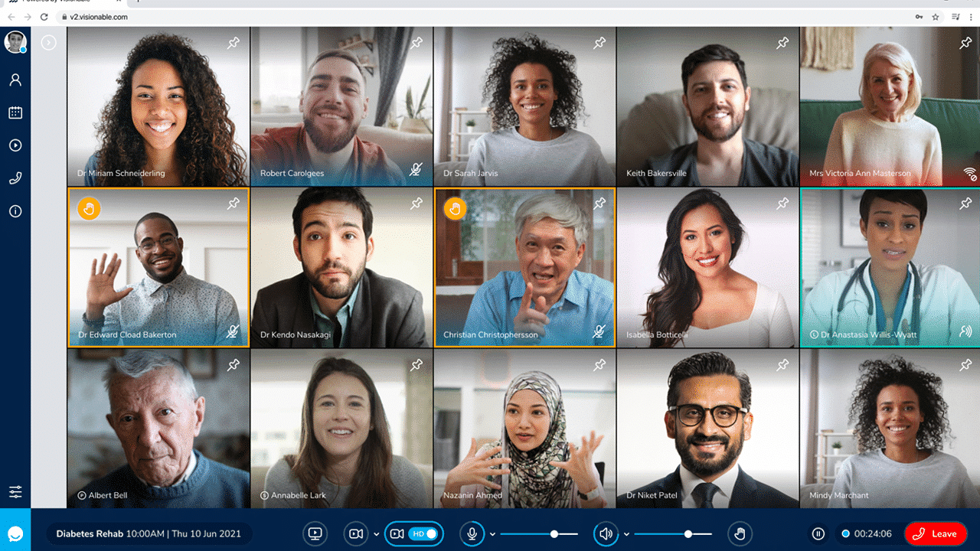The width and height of the screenshot is (980, 551).
Task: Adjust the speaker volume slider
Action: tap(688, 533)
